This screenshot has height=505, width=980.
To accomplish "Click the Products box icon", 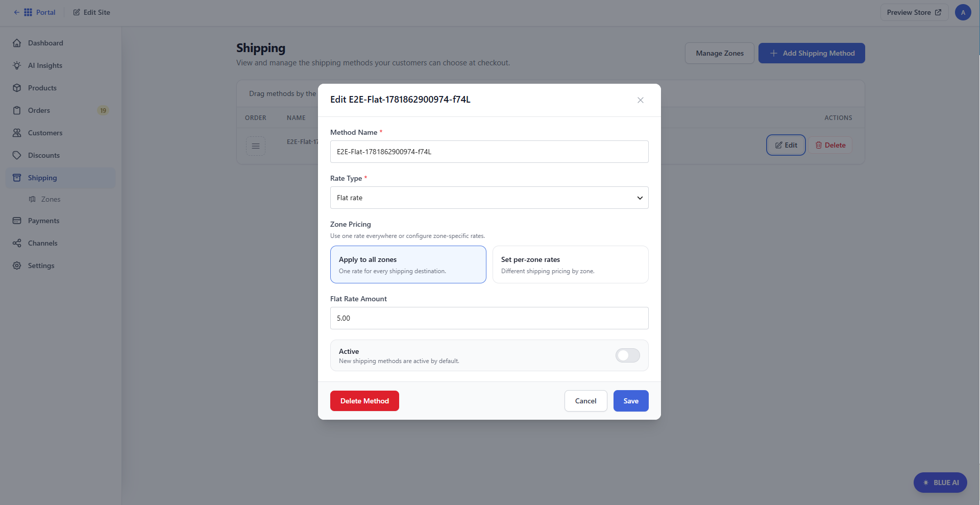I will tap(17, 88).
